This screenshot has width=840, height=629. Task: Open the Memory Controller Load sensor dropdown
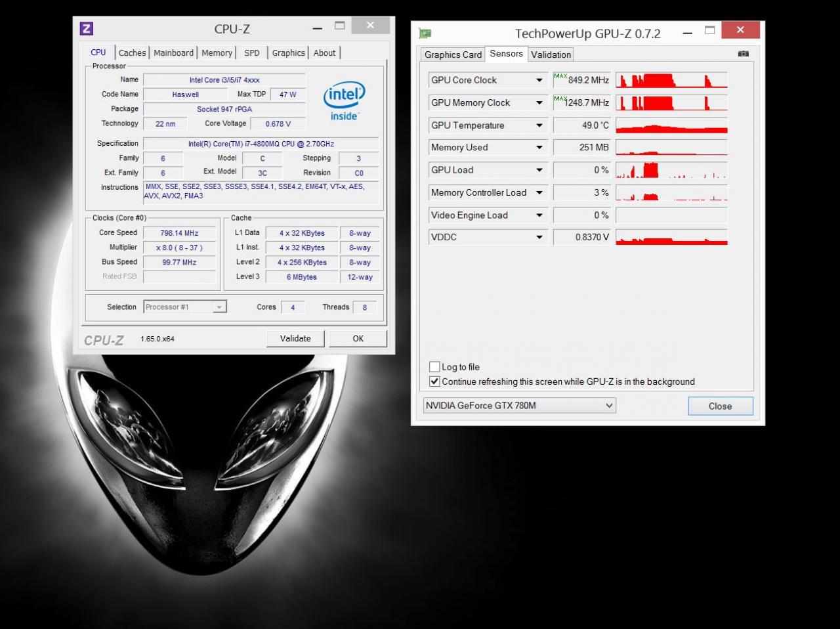539,192
